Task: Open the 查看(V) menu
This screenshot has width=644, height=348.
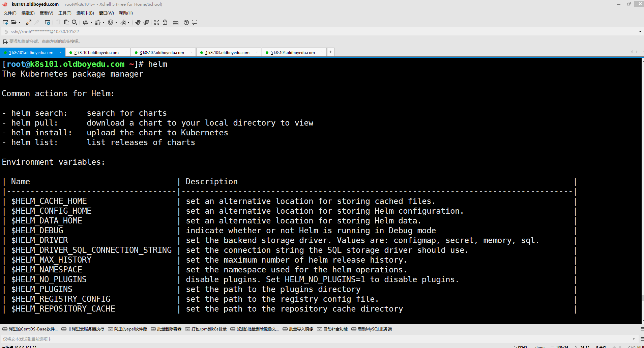Action: [x=46, y=13]
